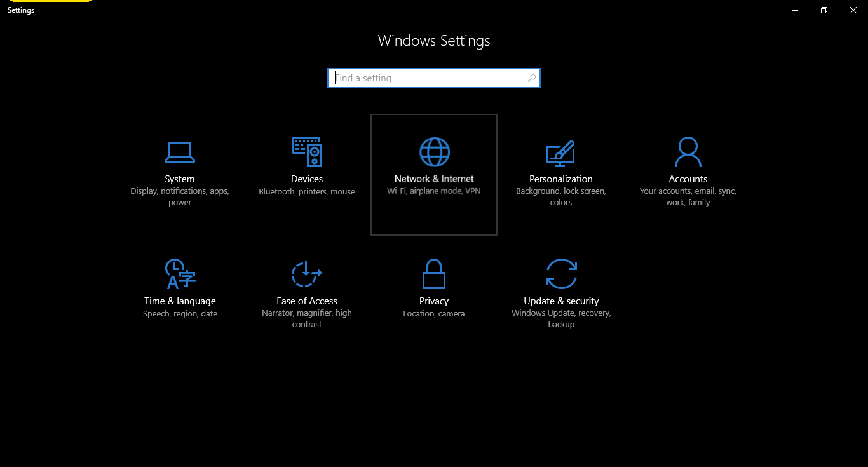Click the Update & security label

[561, 301]
